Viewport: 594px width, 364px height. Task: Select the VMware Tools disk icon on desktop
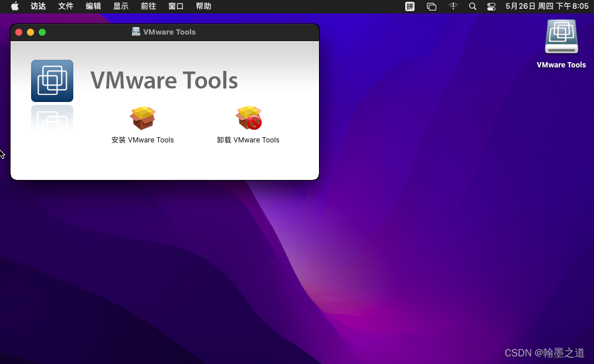pos(561,37)
